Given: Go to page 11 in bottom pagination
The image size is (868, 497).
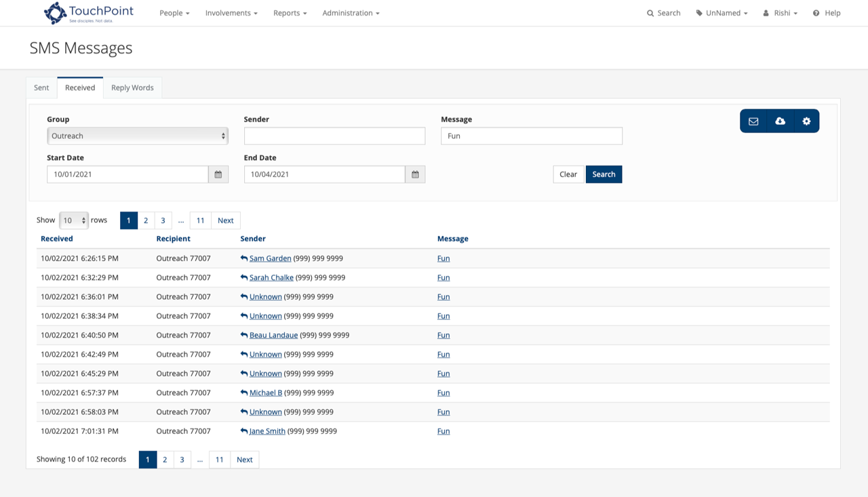Looking at the screenshot, I should (220, 460).
